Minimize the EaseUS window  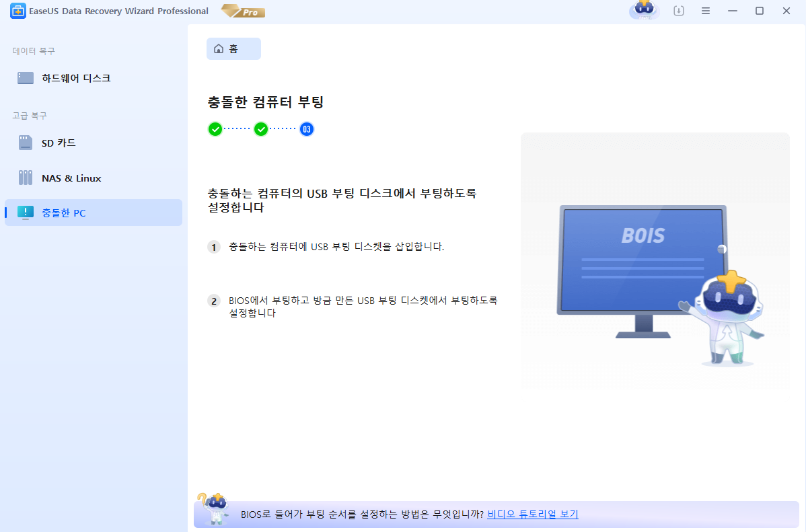[733, 11]
